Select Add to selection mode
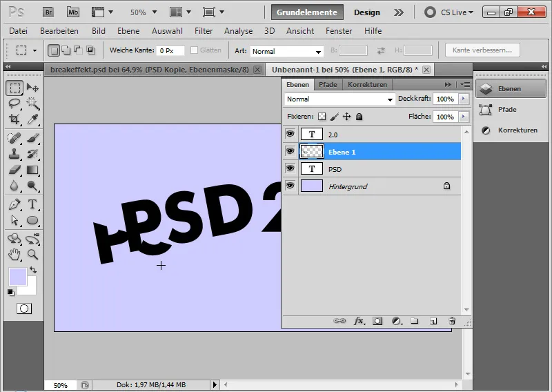 66,50
